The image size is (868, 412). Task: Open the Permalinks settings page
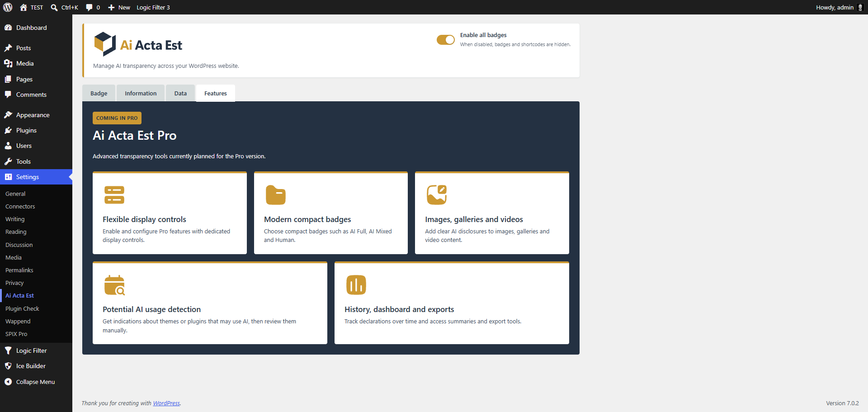(19, 270)
